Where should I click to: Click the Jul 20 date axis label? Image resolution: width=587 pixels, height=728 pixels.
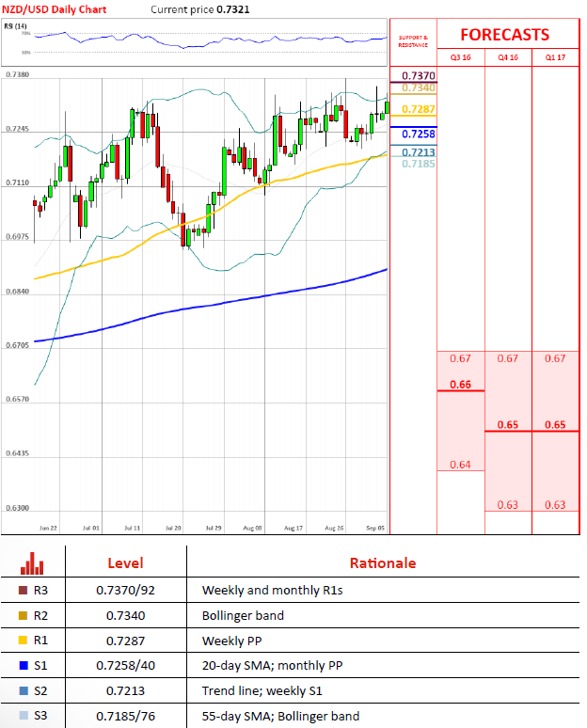[173, 528]
